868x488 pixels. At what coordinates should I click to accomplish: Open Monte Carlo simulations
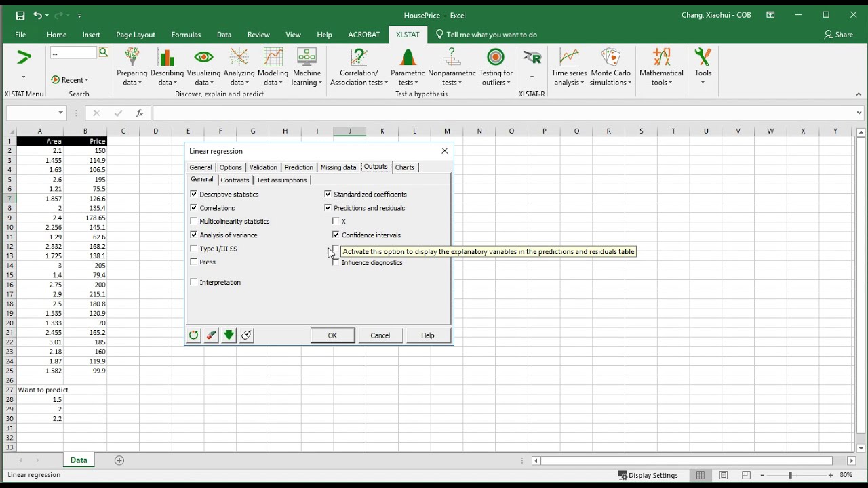click(x=611, y=67)
